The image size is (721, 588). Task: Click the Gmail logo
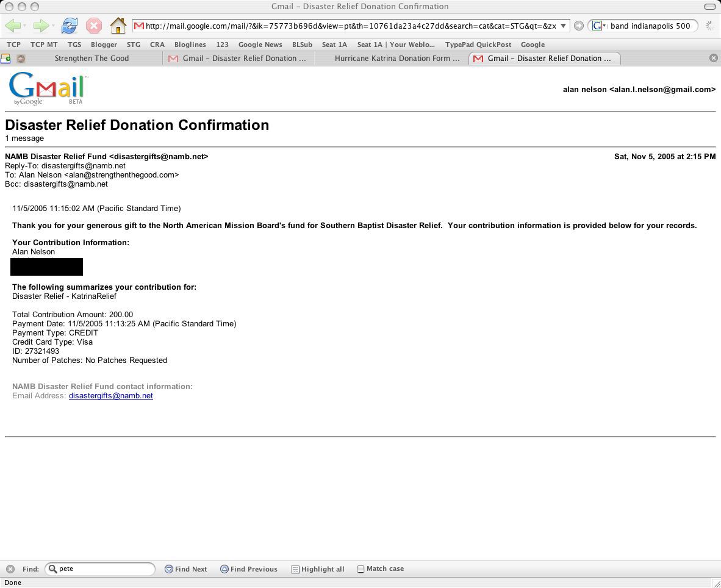(48, 89)
